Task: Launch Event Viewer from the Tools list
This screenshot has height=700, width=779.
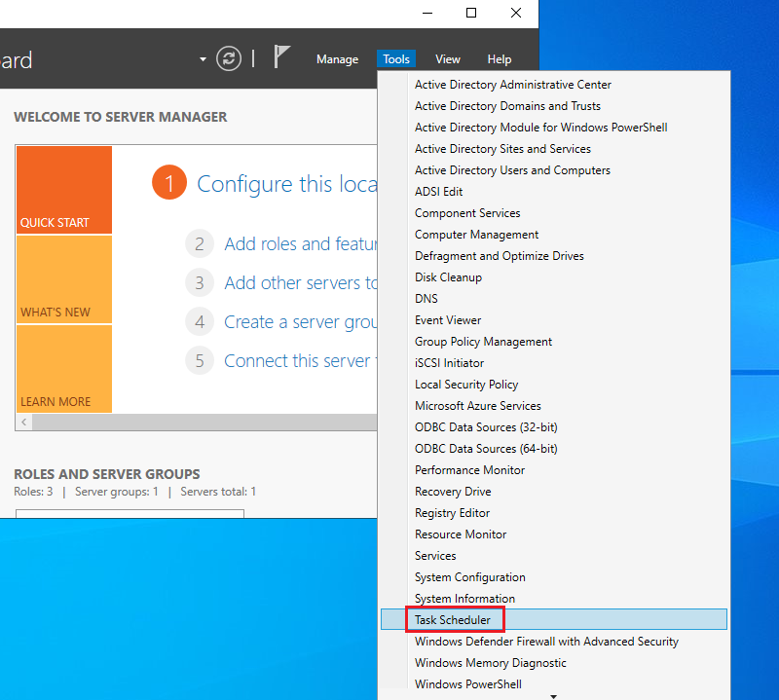Action: pyautogui.click(x=448, y=320)
